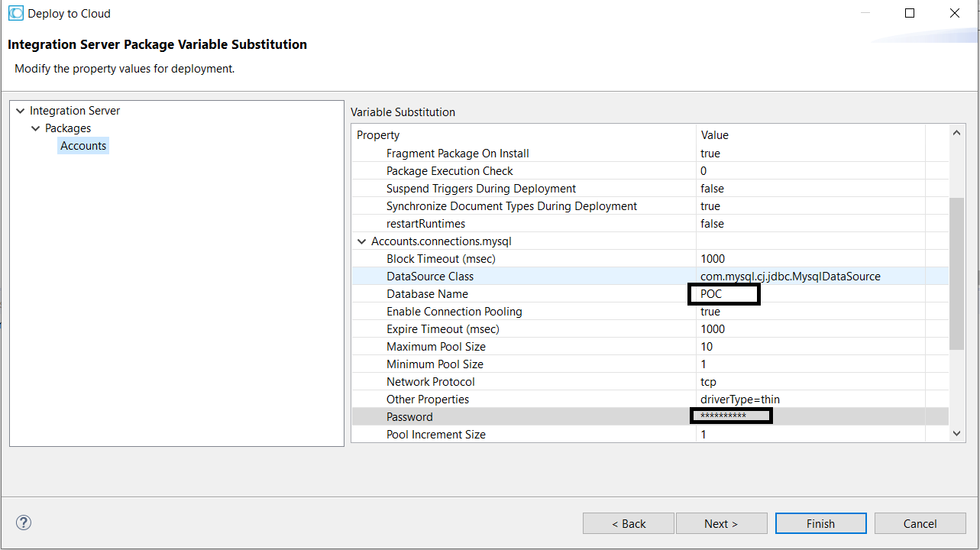Edit the masked Password value
The width and height of the screenshot is (980, 550).
(723, 416)
